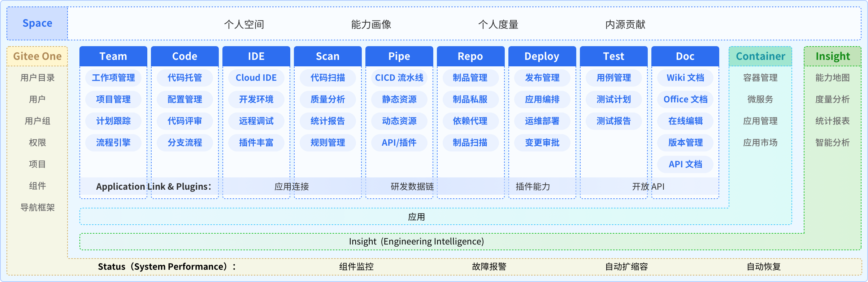Select the Scan module header
The width and height of the screenshot is (868, 282).
pyautogui.click(x=328, y=56)
